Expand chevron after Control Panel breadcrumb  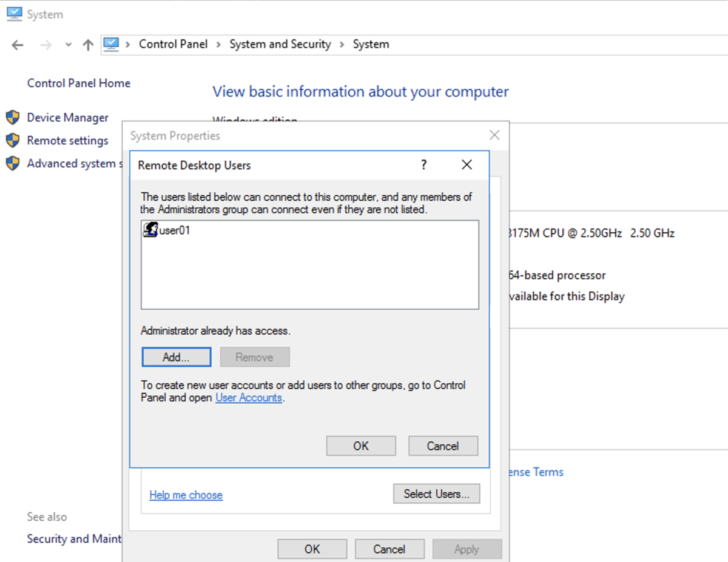(218, 44)
